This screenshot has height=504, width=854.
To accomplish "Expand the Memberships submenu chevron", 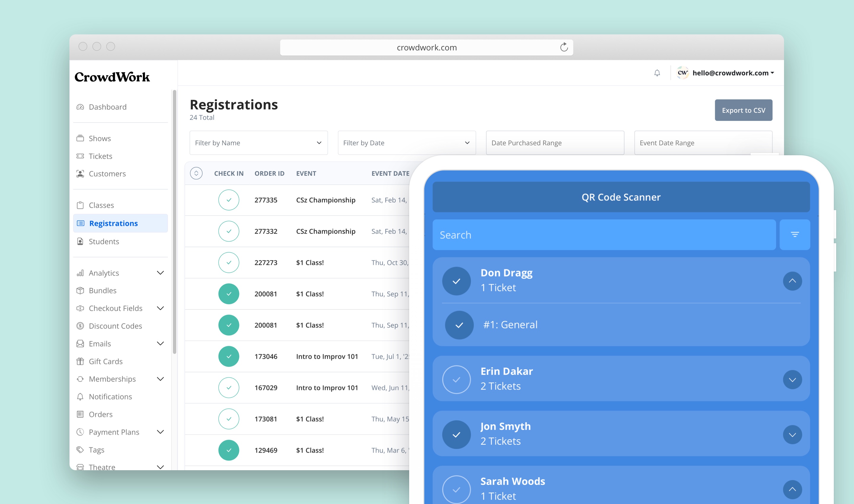I will tap(160, 379).
